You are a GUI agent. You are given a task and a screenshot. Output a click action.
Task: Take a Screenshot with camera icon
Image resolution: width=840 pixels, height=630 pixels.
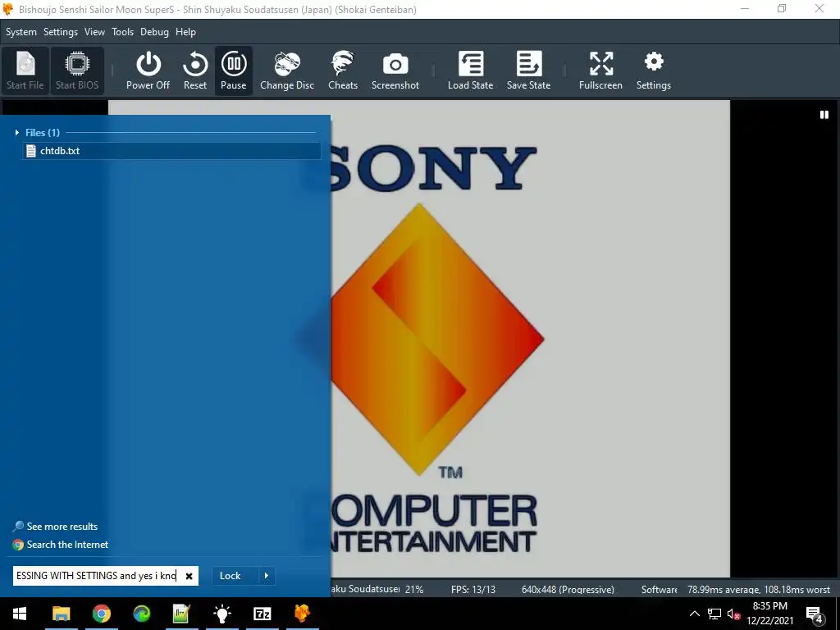(395, 71)
